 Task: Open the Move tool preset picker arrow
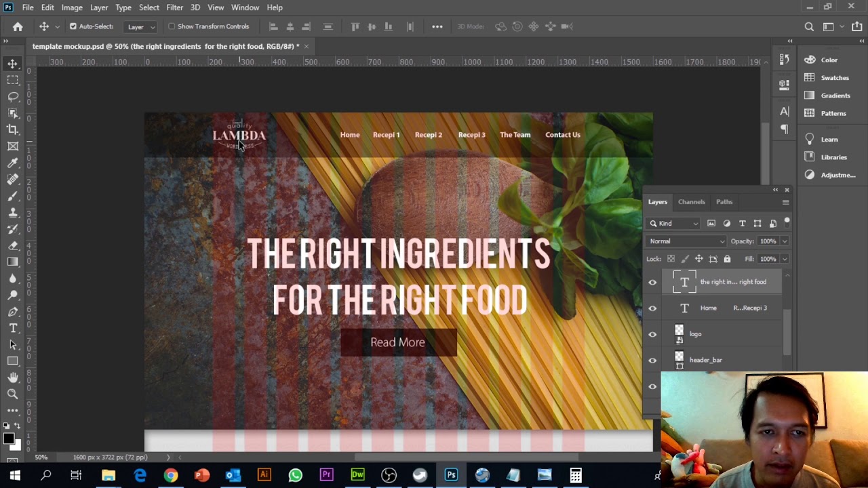tap(56, 26)
